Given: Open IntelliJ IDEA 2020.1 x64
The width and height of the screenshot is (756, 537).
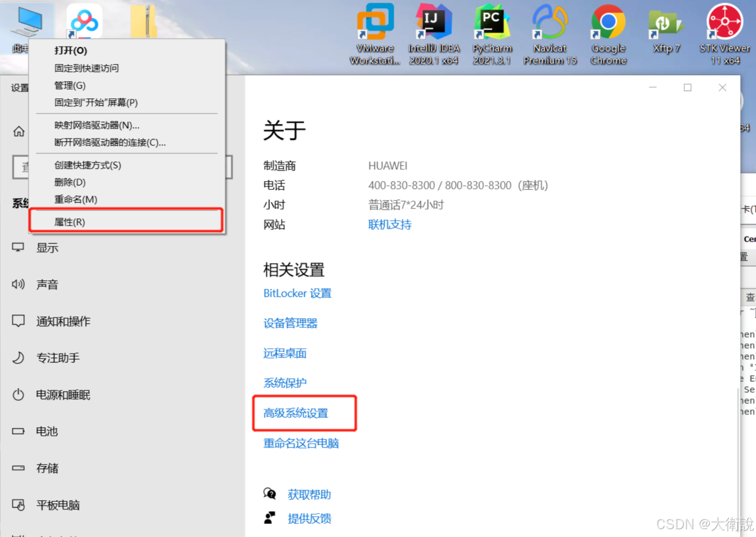Looking at the screenshot, I should 433,22.
